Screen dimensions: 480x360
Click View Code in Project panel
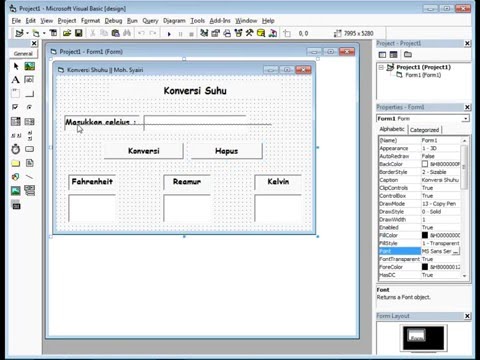point(382,55)
